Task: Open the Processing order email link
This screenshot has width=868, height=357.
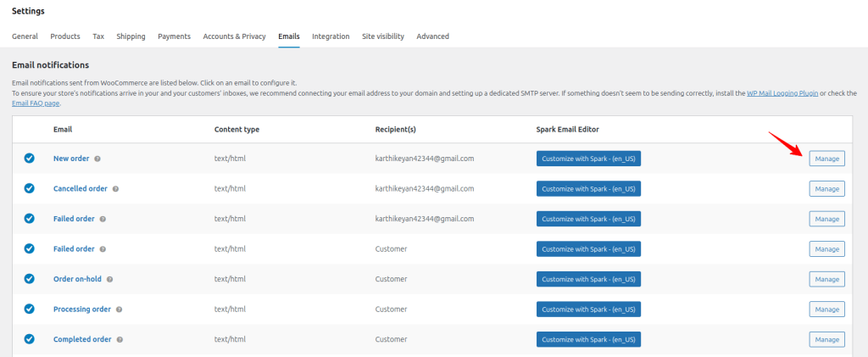Action: [x=82, y=309]
